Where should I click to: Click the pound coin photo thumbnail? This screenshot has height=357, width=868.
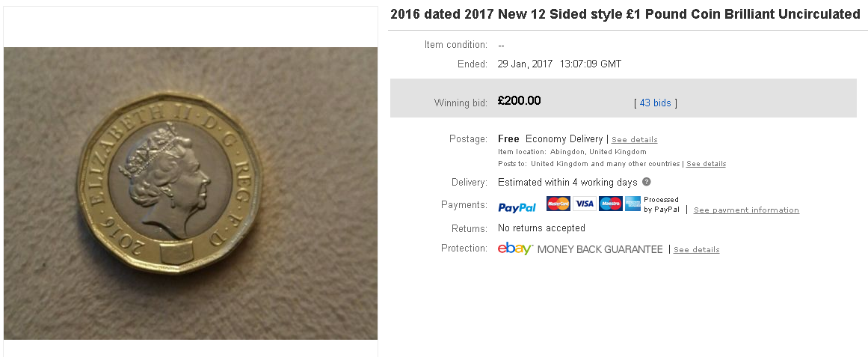pos(191,193)
